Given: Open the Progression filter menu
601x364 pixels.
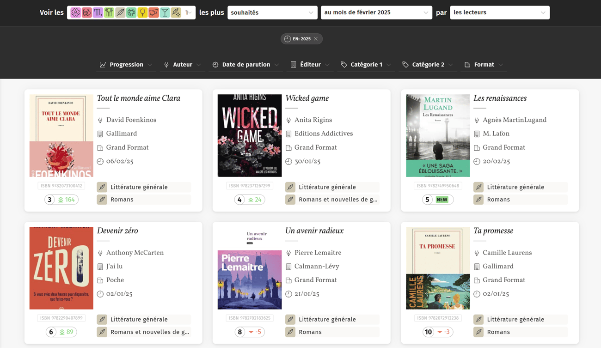Looking at the screenshot, I should click(126, 65).
